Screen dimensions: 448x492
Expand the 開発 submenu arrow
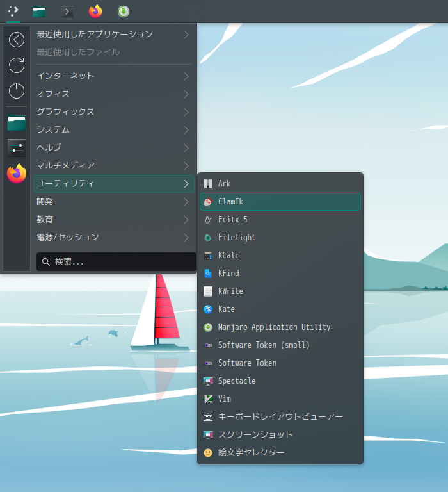click(186, 201)
